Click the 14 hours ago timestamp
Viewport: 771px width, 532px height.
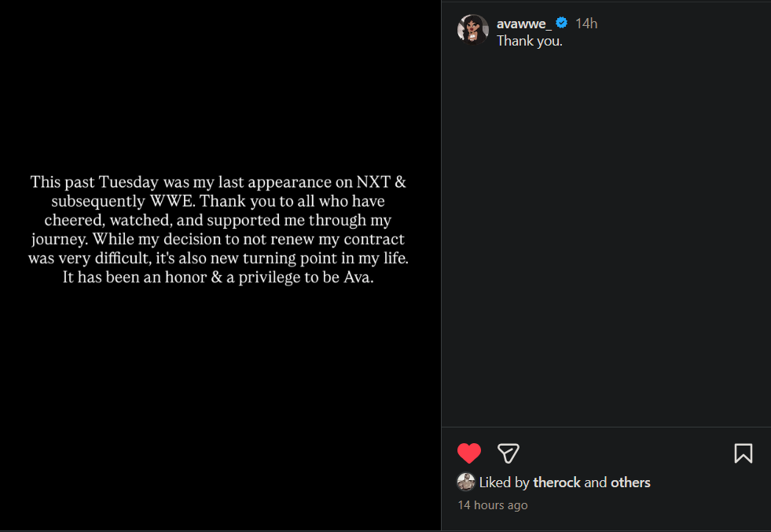(493, 505)
